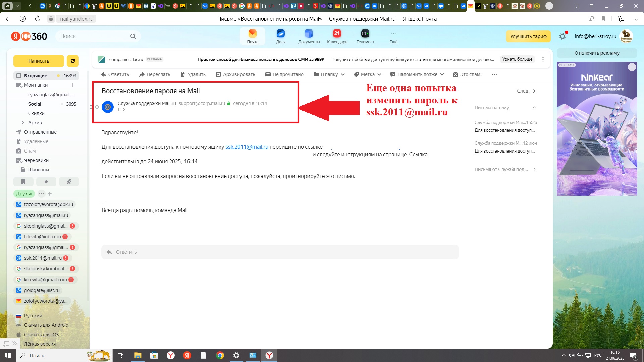Open browser downloads icon
Viewport: 644px width, 362px height.
click(x=636, y=19)
